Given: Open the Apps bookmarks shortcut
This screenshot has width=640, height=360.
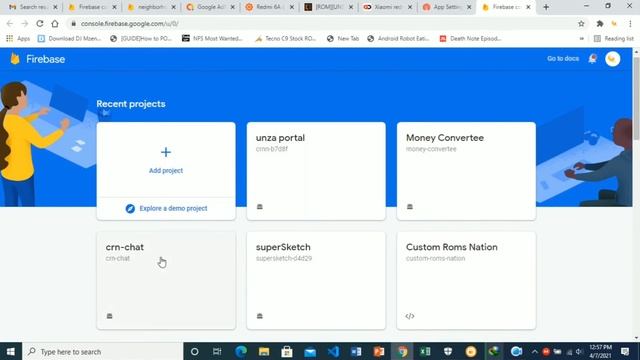Looking at the screenshot, I should (x=18, y=38).
